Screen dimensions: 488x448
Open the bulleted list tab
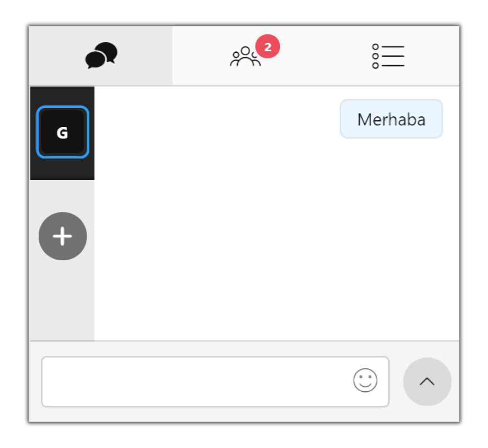[x=388, y=56]
